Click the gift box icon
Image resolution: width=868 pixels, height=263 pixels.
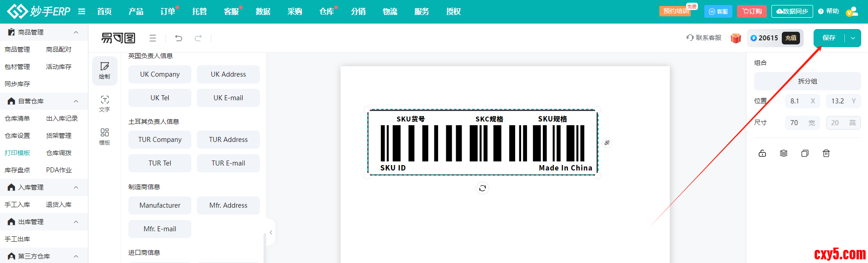click(736, 38)
